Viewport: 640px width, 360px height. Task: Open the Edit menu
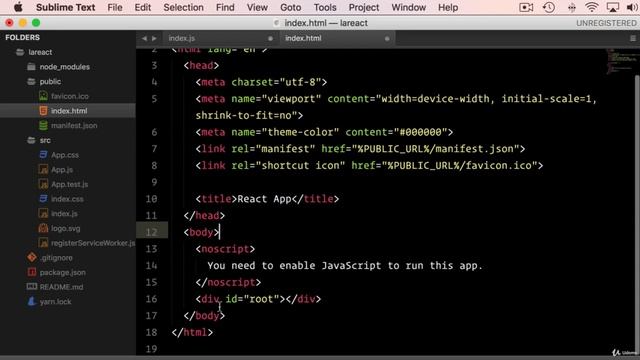(143, 7)
